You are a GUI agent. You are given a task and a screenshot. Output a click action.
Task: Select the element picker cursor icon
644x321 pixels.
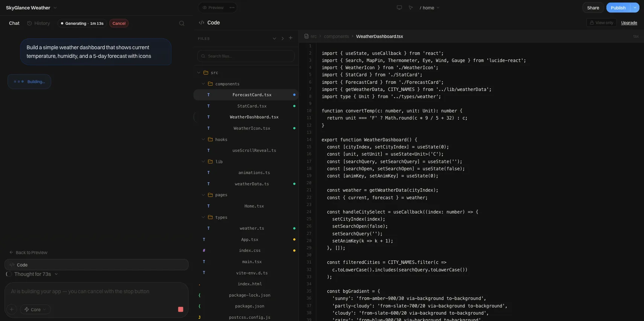coord(411,8)
